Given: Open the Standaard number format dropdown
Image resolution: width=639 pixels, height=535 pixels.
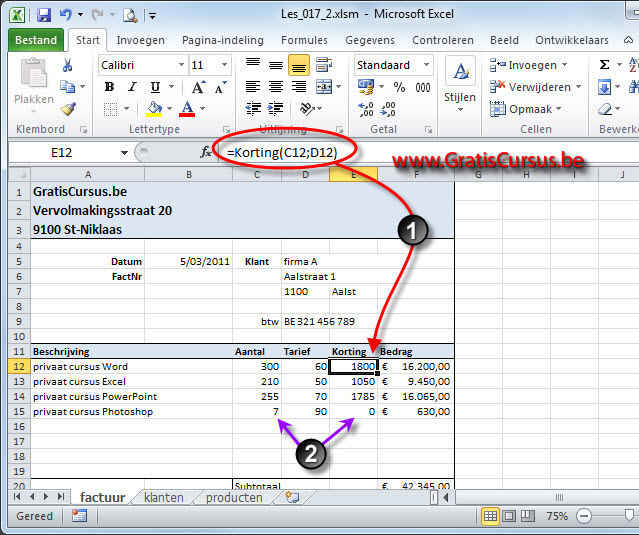Looking at the screenshot, I should [x=427, y=65].
